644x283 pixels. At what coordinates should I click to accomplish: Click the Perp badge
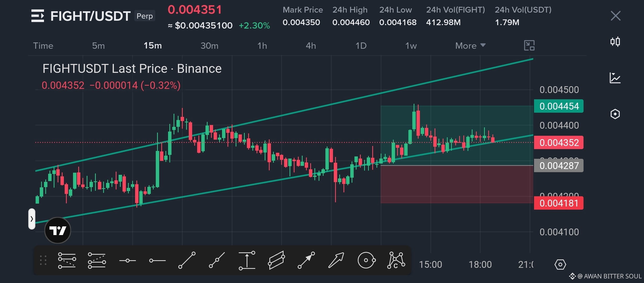tap(145, 16)
